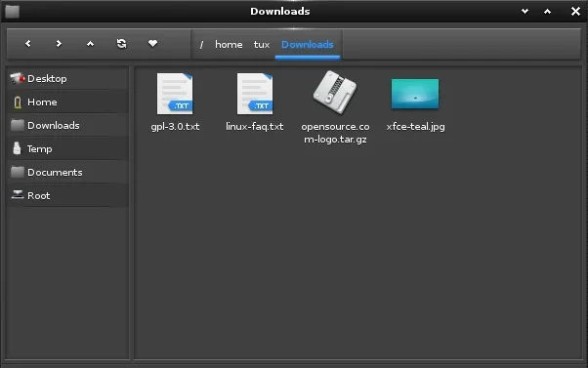
Task: Select the gpl-3.0.txt file icon
Action: coord(175,94)
